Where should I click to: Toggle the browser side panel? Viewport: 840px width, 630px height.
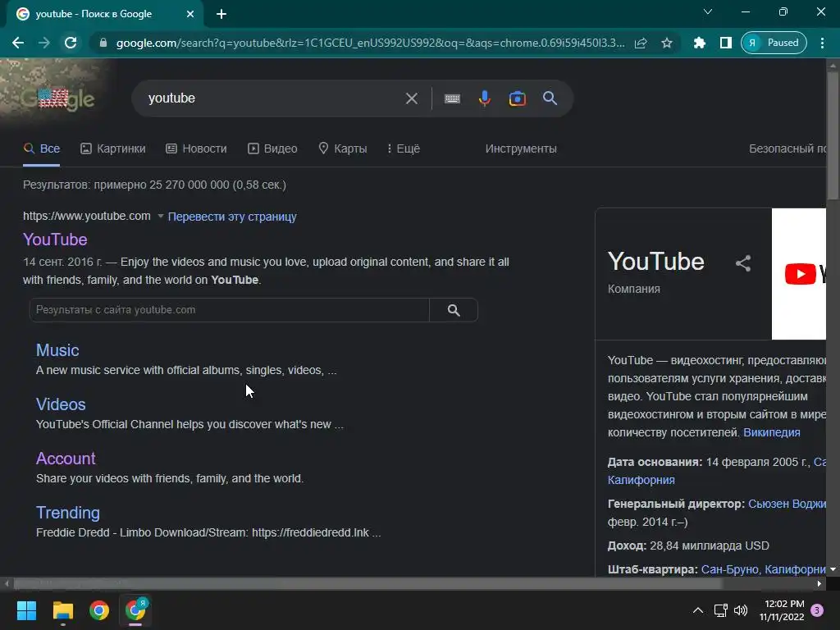[726, 43]
